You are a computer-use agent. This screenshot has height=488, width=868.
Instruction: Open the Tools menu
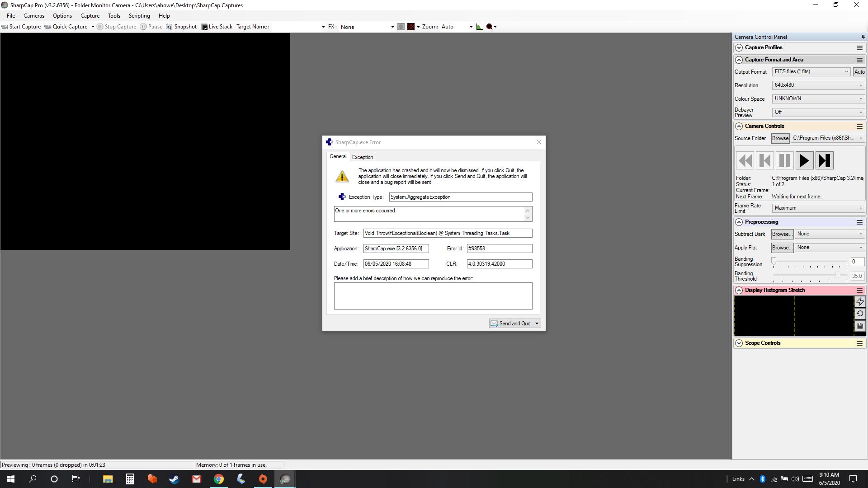114,16
